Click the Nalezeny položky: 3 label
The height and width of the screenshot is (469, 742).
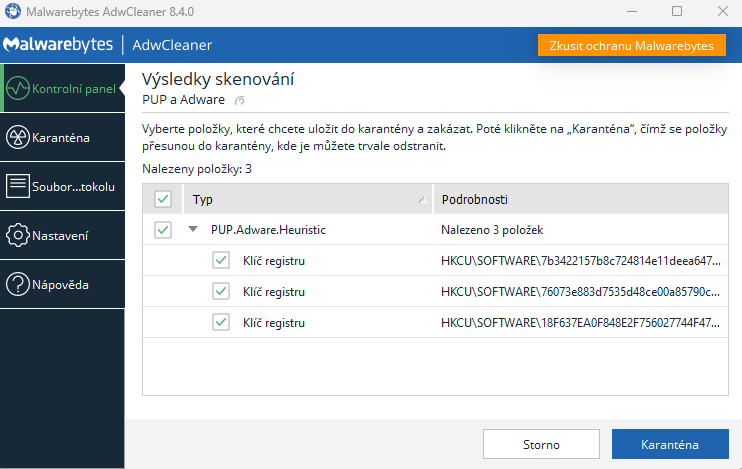pos(197,169)
